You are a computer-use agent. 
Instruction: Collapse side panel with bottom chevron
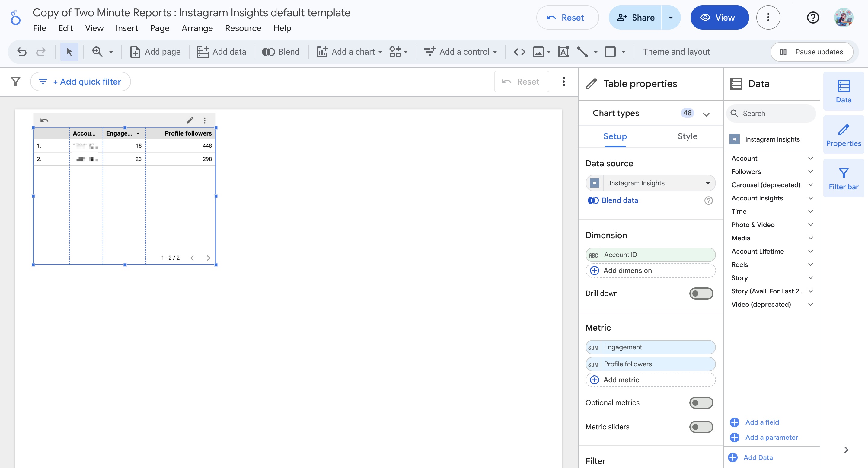coord(846,450)
